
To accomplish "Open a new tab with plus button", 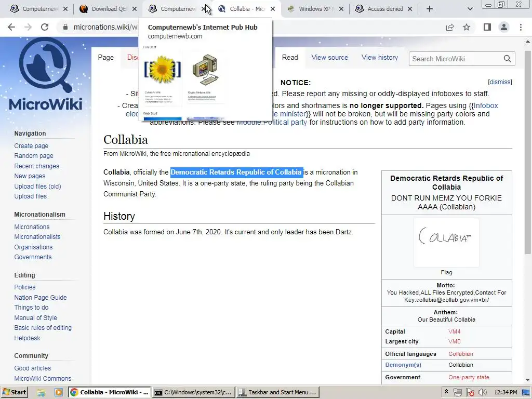I will 430,9.
